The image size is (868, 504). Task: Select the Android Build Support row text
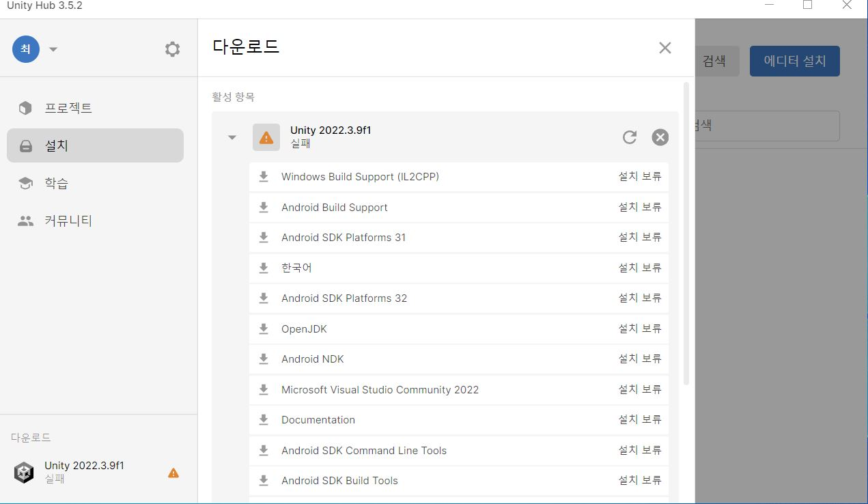tap(335, 208)
